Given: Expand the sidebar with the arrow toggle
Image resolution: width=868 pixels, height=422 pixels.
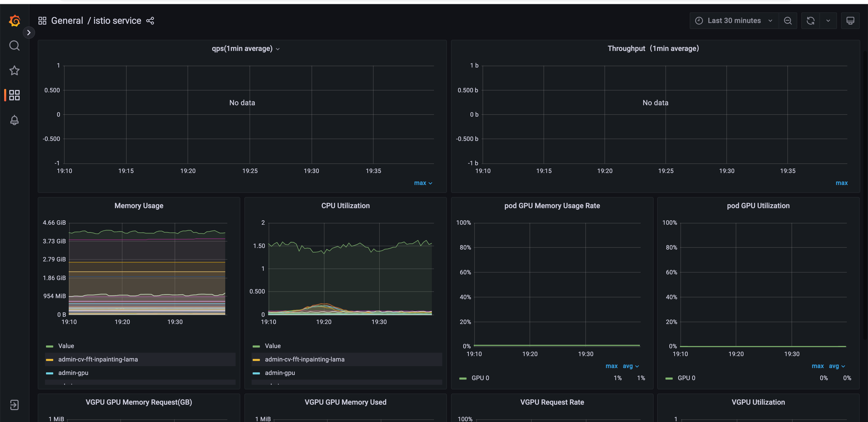Looking at the screenshot, I should [x=29, y=33].
